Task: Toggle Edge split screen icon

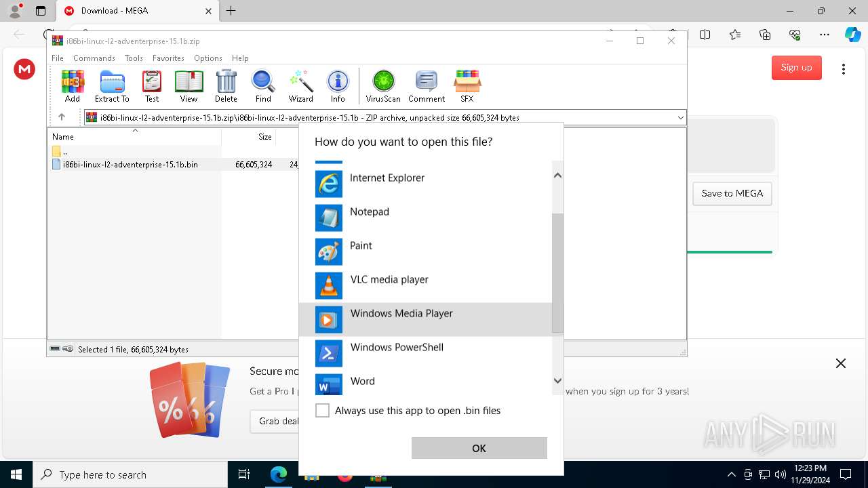Action: point(705,35)
